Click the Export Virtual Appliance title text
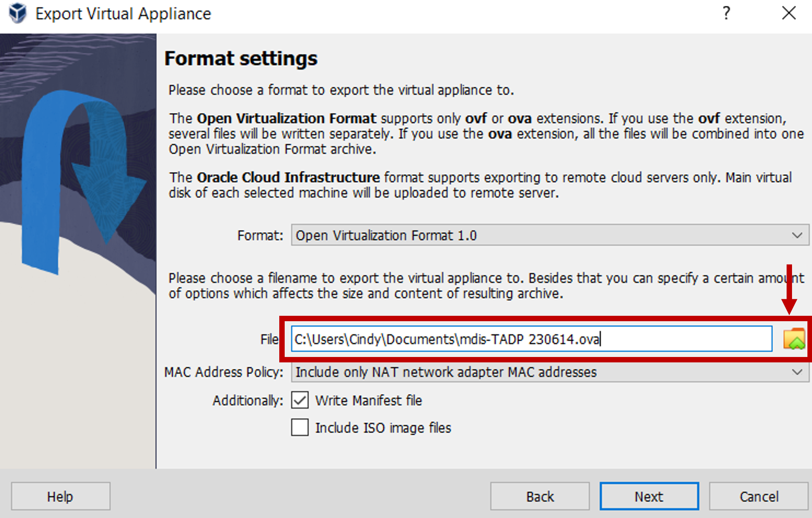 (123, 14)
